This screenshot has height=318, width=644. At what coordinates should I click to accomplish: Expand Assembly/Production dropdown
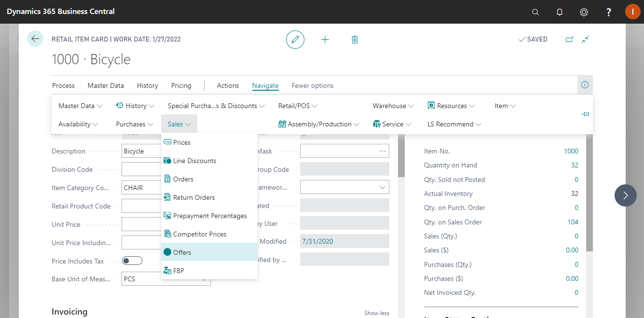pos(319,124)
